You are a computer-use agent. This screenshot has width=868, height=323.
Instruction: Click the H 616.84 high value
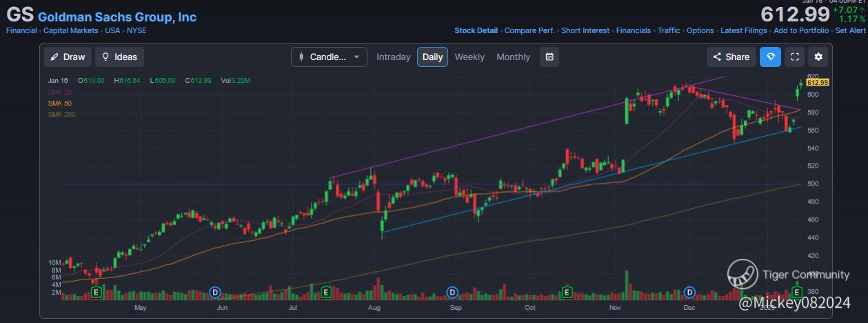(128, 81)
